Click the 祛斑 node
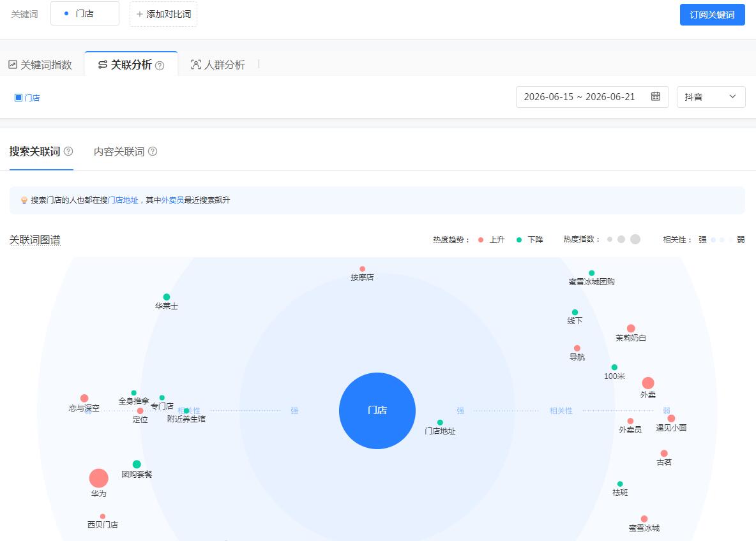Screen dimensions: 756x541 coord(620,484)
